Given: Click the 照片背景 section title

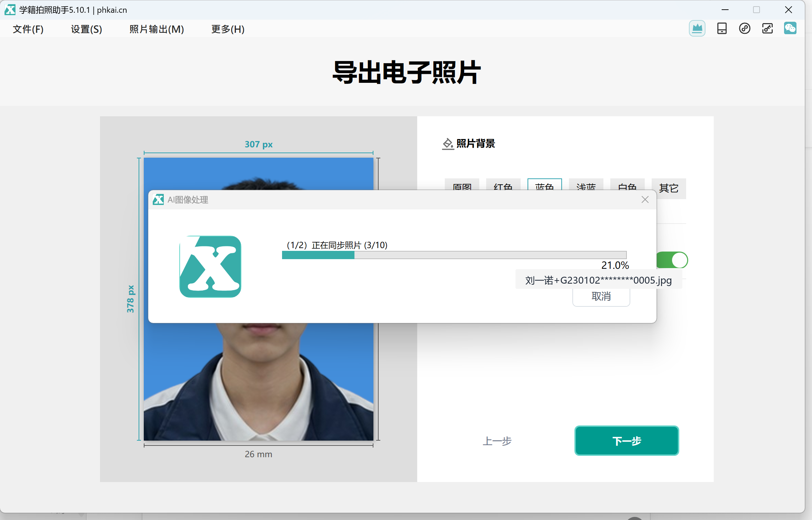Looking at the screenshot, I should tap(475, 144).
